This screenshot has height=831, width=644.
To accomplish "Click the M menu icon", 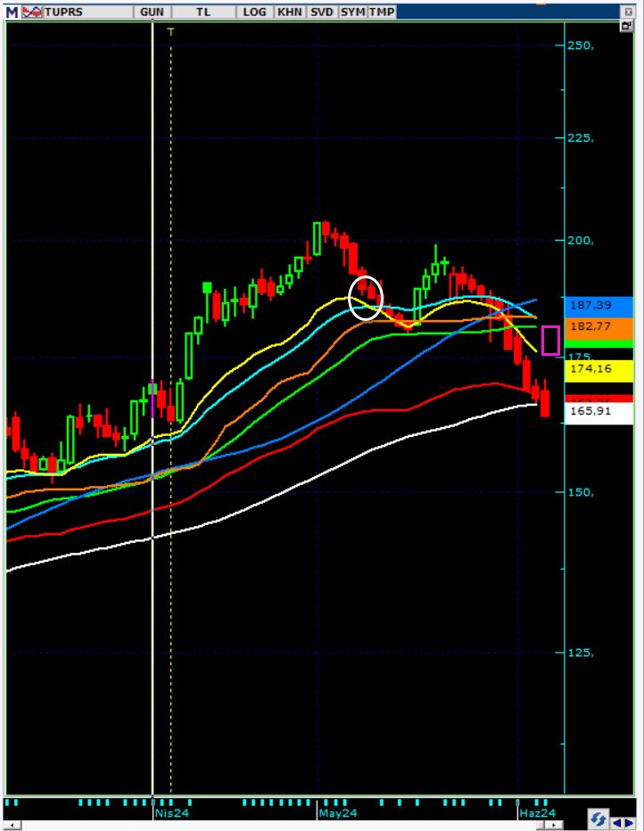I will click(12, 12).
